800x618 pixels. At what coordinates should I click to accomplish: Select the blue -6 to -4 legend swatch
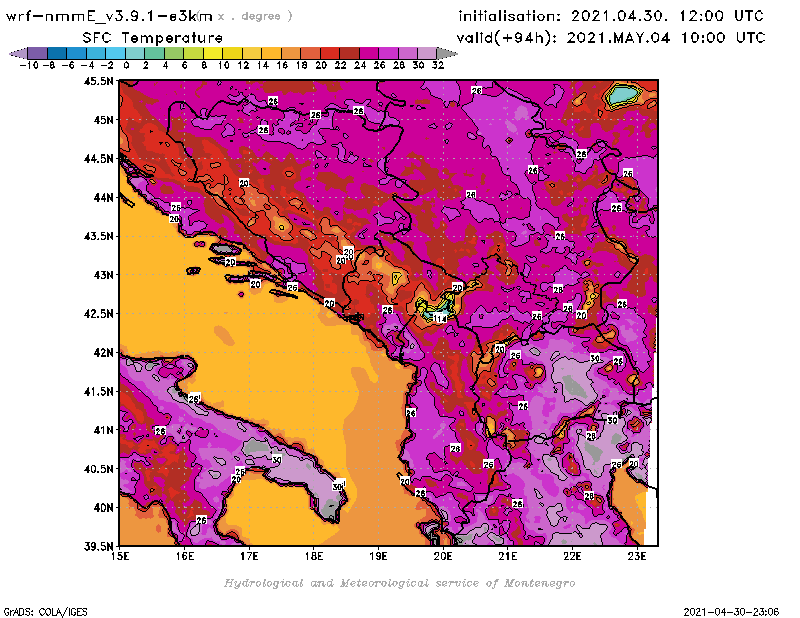pyautogui.click(x=77, y=53)
